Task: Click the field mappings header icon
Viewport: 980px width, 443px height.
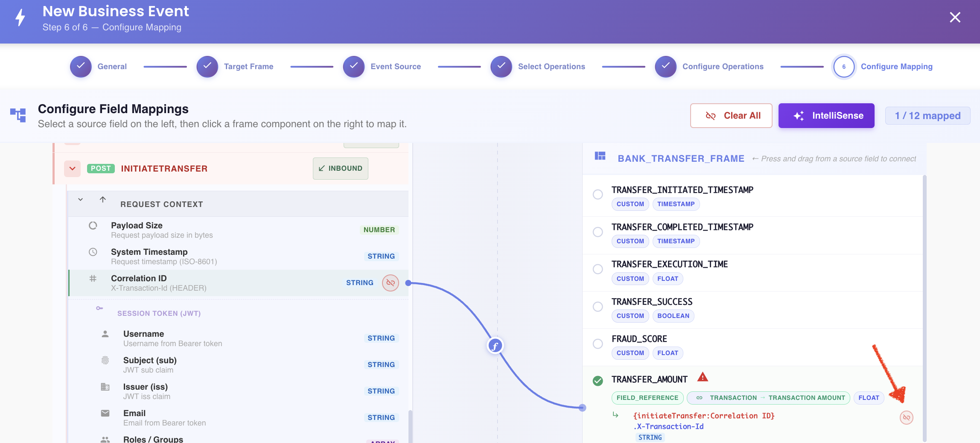Action: click(x=18, y=115)
